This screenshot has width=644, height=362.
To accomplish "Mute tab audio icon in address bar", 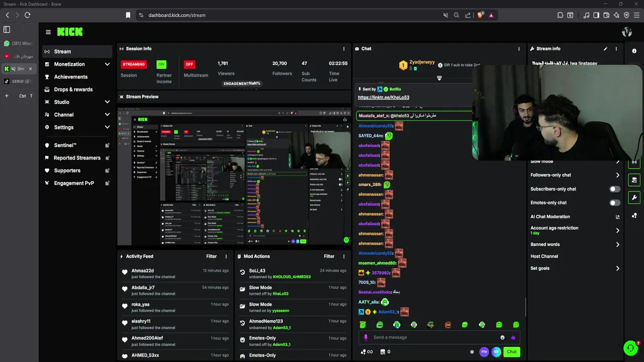I will click(x=445, y=15).
